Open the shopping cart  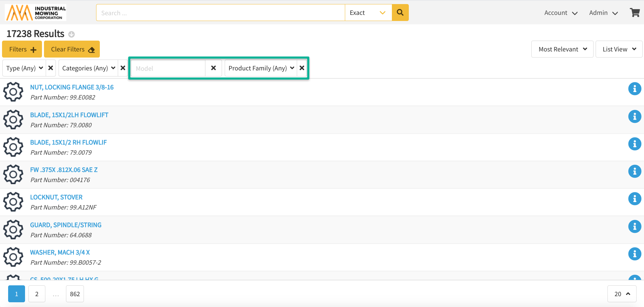(635, 13)
